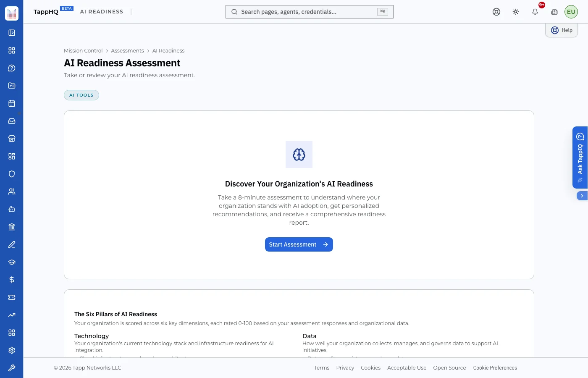The width and height of the screenshot is (588, 378).
Task: Open the EU user avatar menu
Action: click(571, 12)
